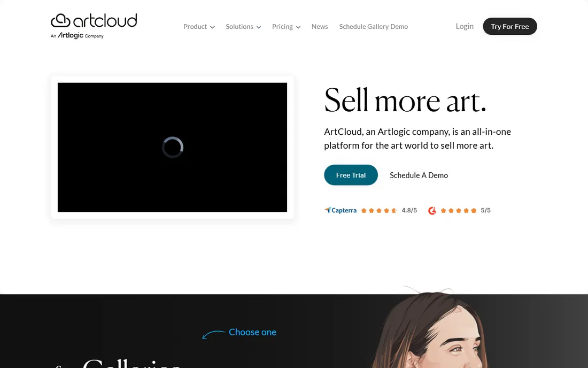This screenshot has width=588, height=368.
Task: Click the Artlogic Company tagline
Action: (77, 36)
